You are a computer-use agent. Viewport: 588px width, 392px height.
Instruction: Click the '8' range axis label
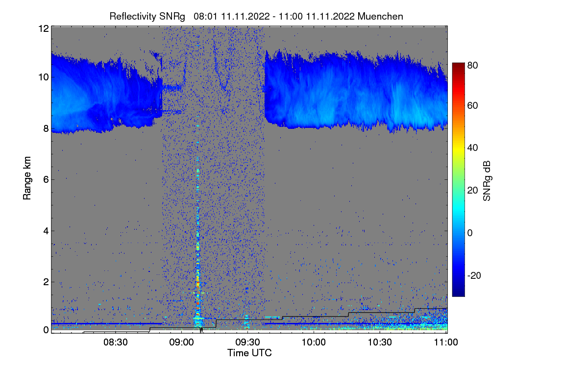[46, 128]
